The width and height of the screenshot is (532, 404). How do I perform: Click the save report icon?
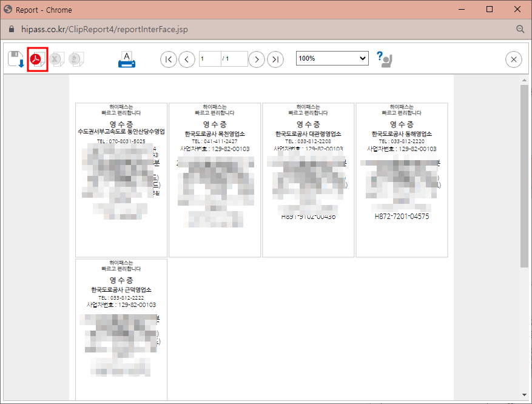point(16,59)
